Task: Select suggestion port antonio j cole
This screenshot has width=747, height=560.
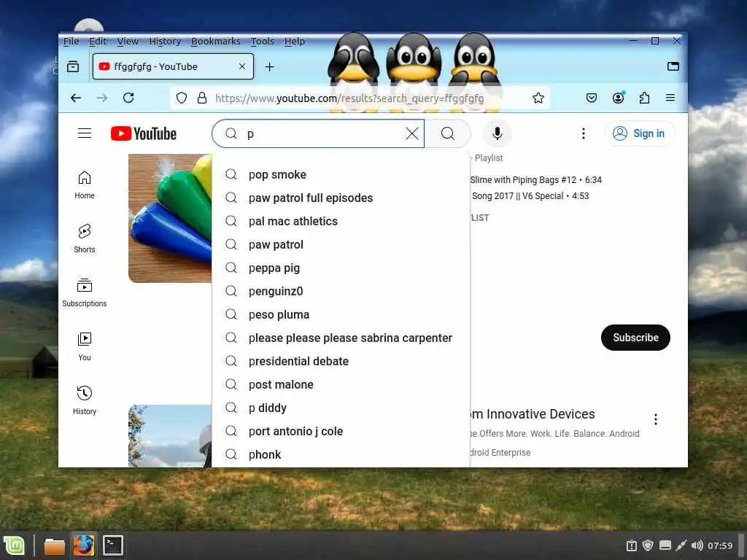Action: 341,432
